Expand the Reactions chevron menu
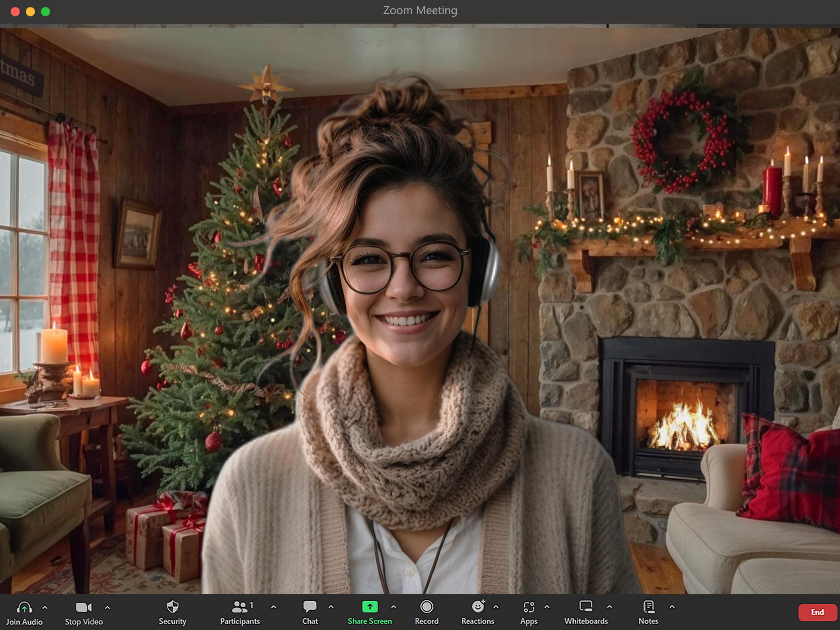This screenshot has width=840, height=630. point(495,608)
